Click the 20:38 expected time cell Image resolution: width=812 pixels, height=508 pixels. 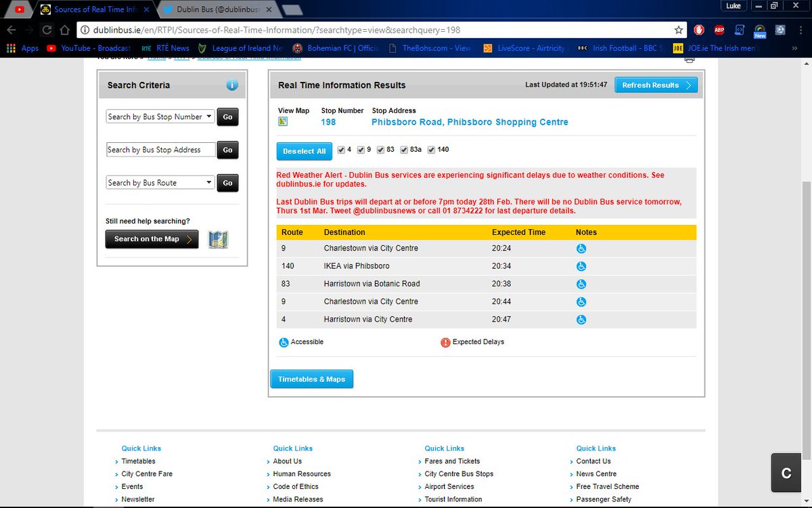[x=501, y=284]
